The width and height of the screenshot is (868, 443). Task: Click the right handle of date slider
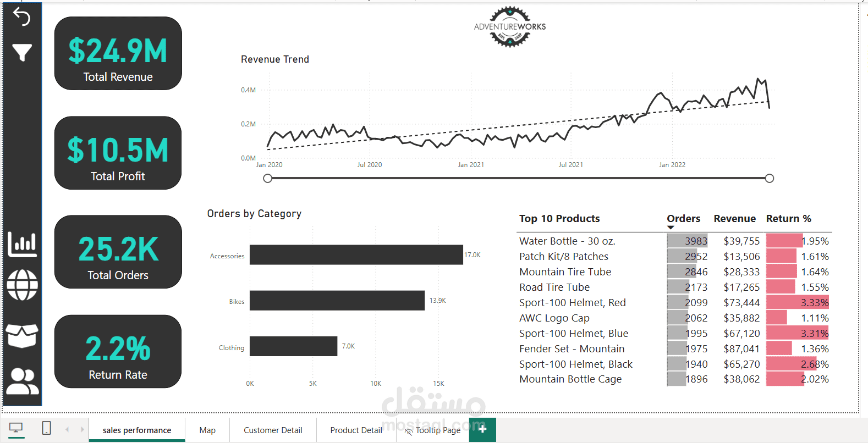tap(770, 178)
